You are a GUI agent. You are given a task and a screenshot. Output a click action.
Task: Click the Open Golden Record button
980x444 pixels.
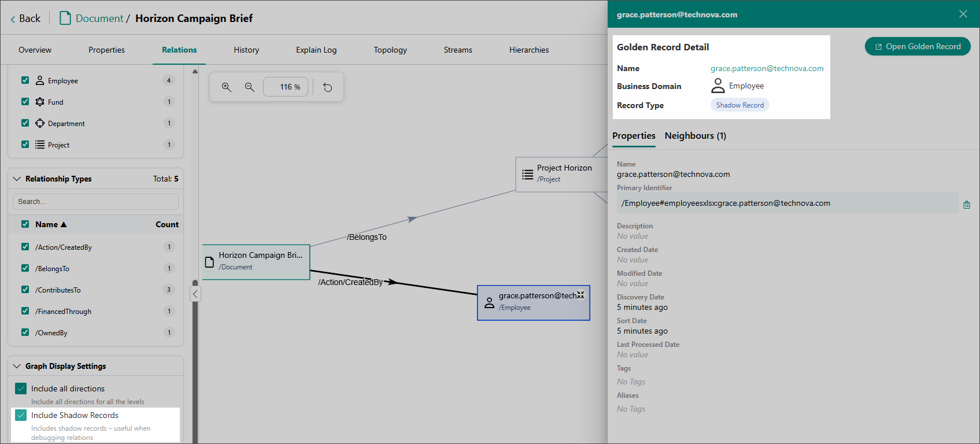(x=917, y=46)
